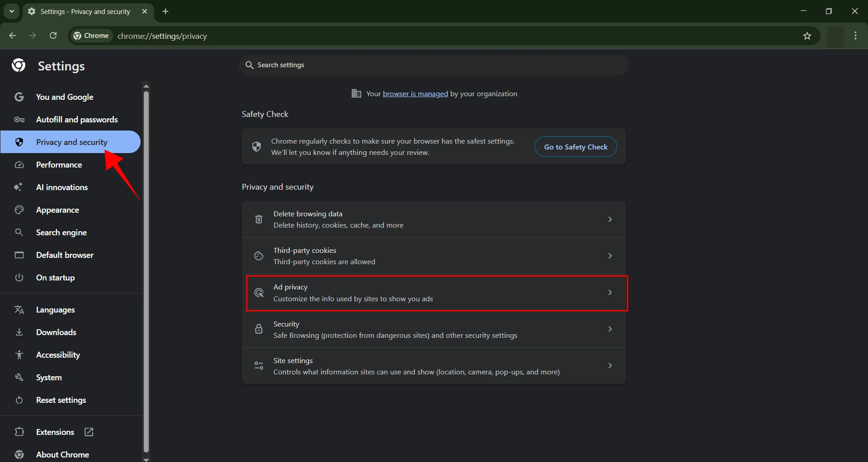The height and width of the screenshot is (462, 868).
Task: Open the Search engine section
Action: point(71,233)
